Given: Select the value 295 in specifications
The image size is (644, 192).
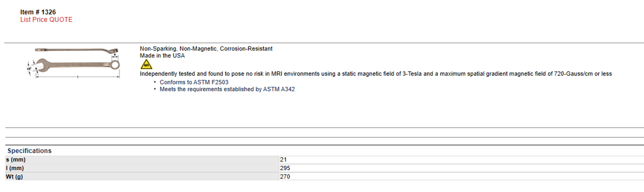Looking at the screenshot, I should pyautogui.click(x=285, y=168).
